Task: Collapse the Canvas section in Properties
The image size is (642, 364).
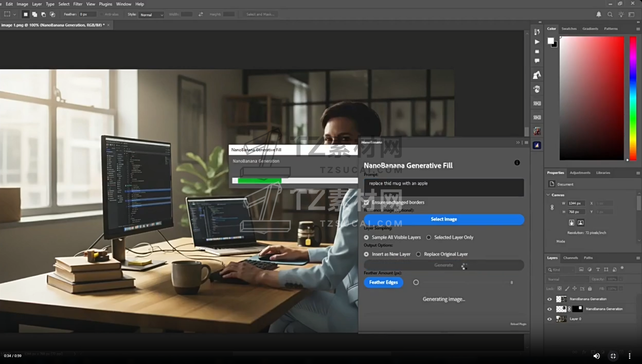Action: 548,195
